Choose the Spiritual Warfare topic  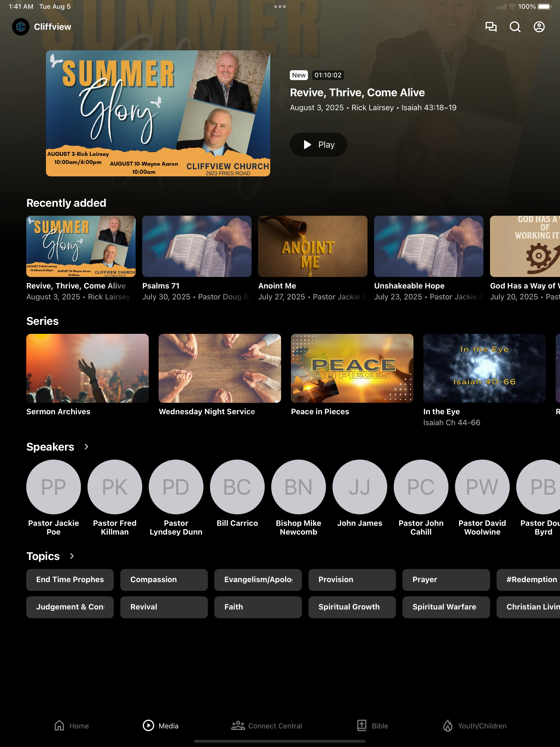coord(446,607)
